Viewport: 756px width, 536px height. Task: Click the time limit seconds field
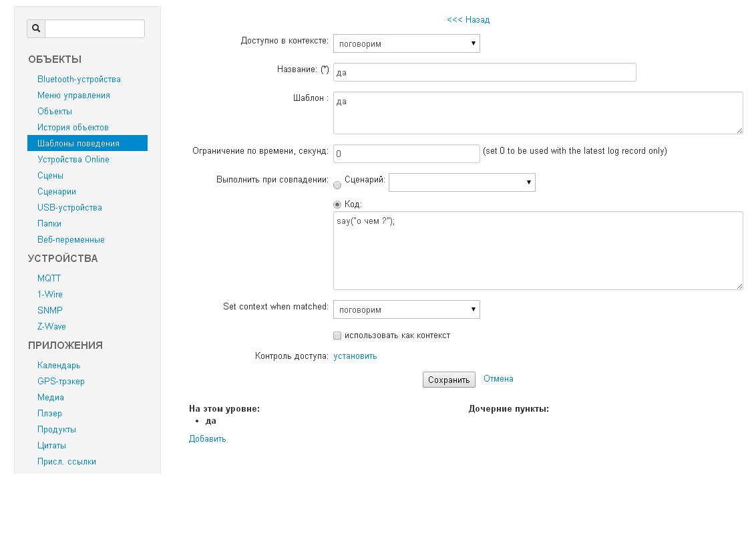[x=406, y=154]
